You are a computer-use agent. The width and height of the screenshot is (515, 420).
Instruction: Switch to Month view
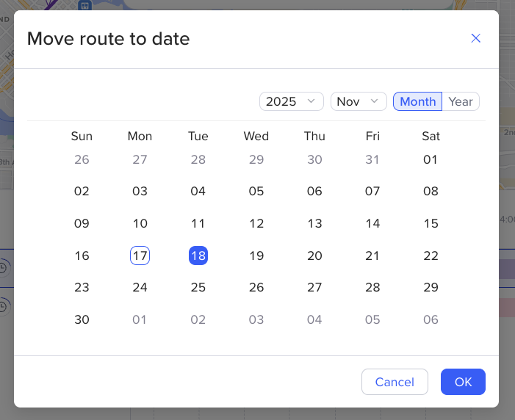click(418, 101)
